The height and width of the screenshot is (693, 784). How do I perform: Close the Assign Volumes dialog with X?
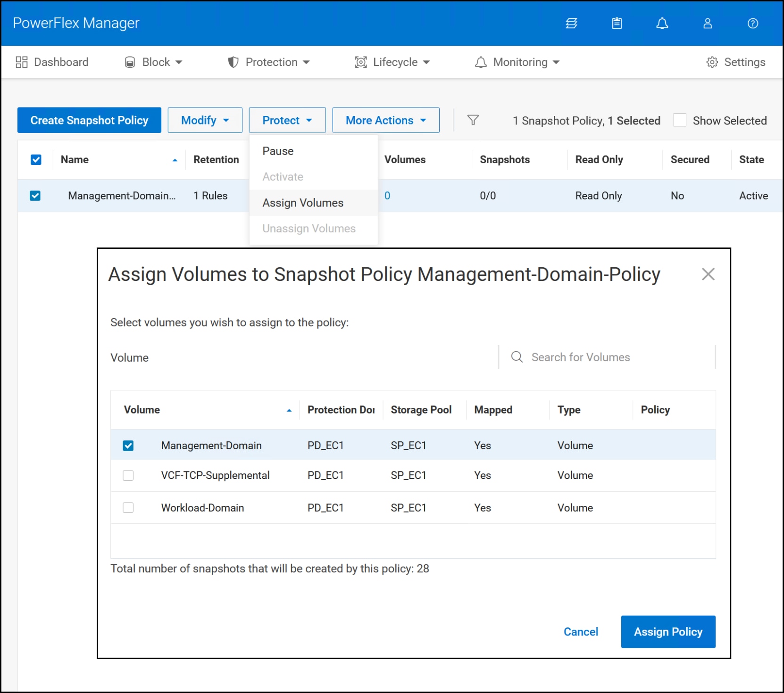point(708,274)
